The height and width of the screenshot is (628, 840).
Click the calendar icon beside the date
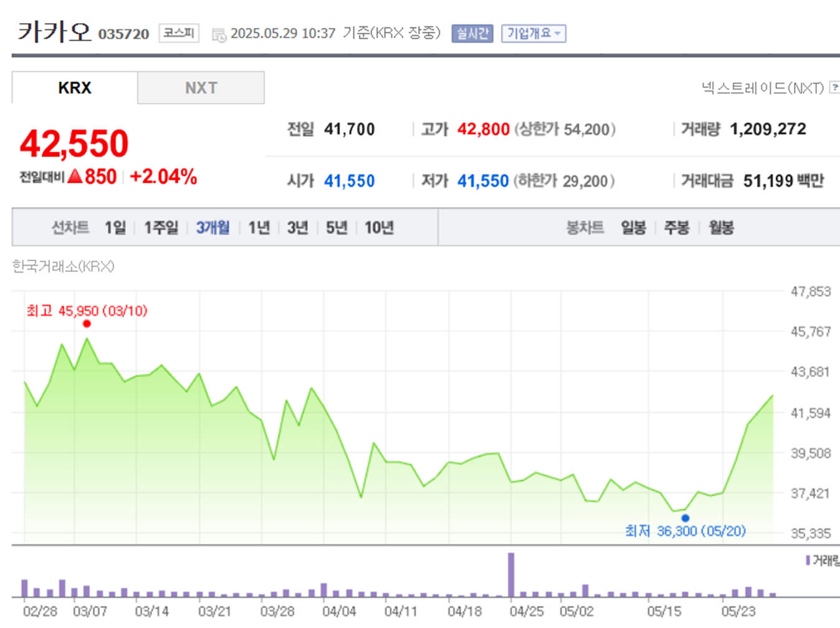(x=219, y=35)
